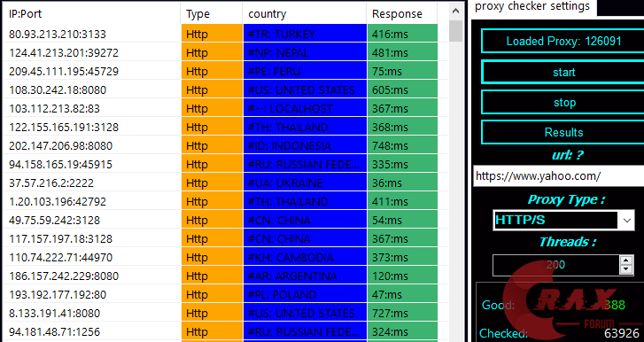Click the scroll up arrow of proxy list
The height and width of the screenshot is (342, 644).
coord(455,12)
